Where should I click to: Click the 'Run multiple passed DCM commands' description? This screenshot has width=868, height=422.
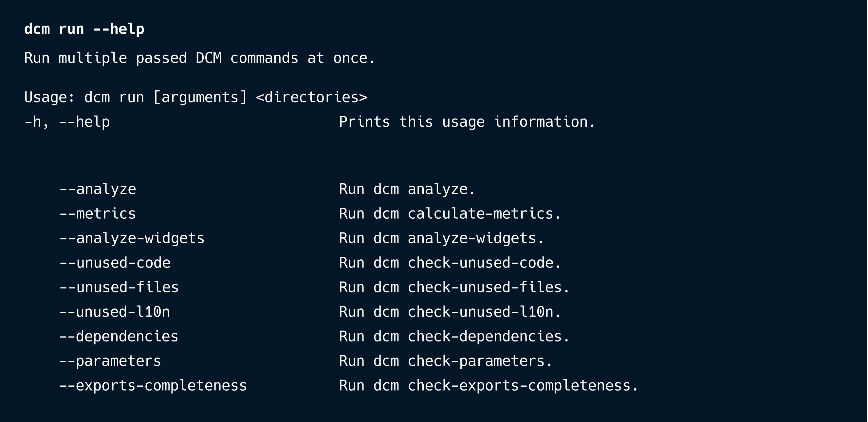point(199,58)
